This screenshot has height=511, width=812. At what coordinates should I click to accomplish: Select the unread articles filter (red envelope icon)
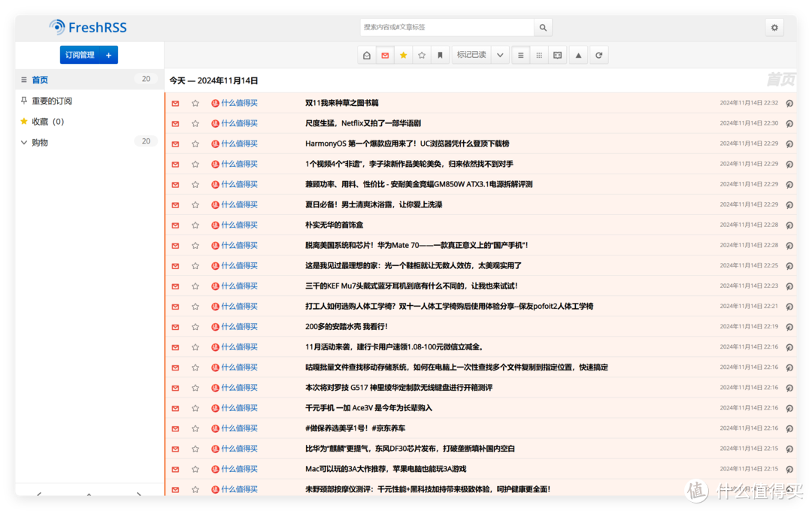pyautogui.click(x=385, y=54)
